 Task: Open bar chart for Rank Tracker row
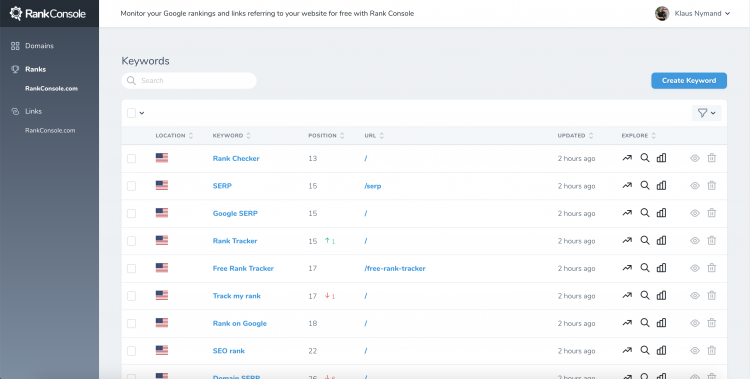point(661,241)
